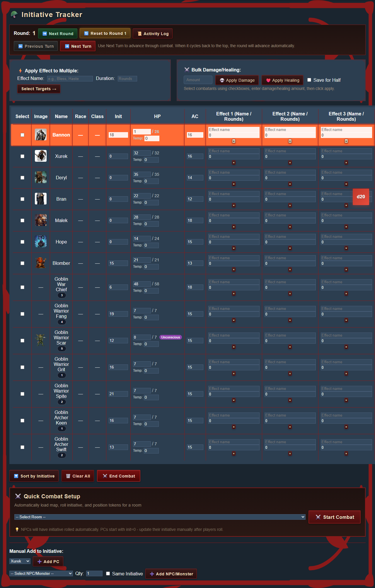Click Blomber's Temp HP field

[151, 267]
